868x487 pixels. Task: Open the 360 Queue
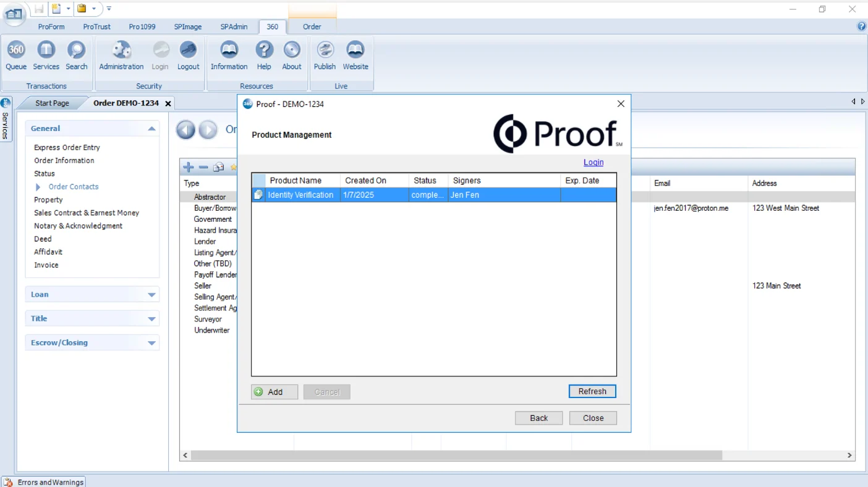pyautogui.click(x=16, y=56)
